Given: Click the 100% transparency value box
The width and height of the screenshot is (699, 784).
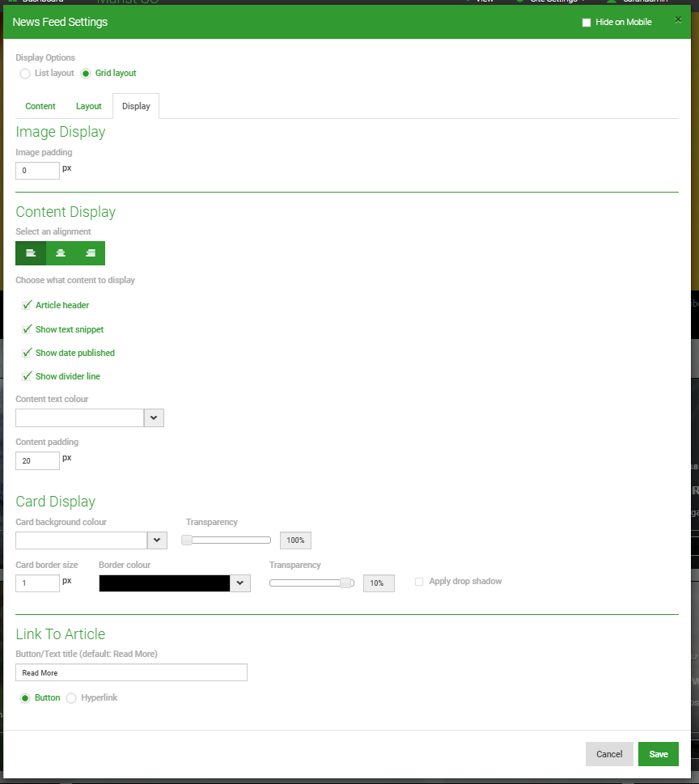Looking at the screenshot, I should click(x=295, y=540).
